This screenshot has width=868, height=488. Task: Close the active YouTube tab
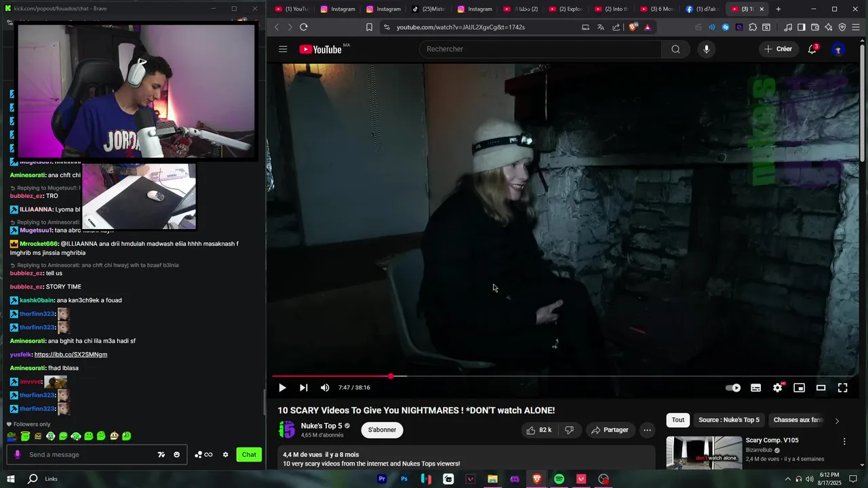click(762, 9)
